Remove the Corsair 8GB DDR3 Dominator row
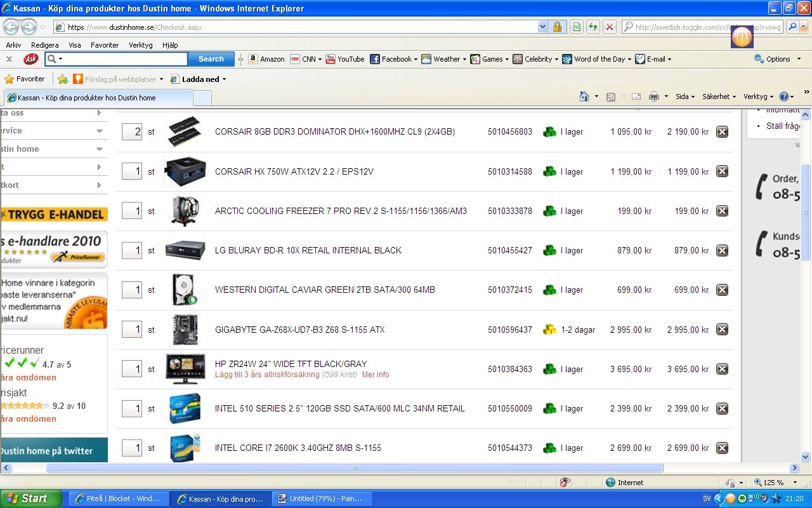 pos(722,131)
